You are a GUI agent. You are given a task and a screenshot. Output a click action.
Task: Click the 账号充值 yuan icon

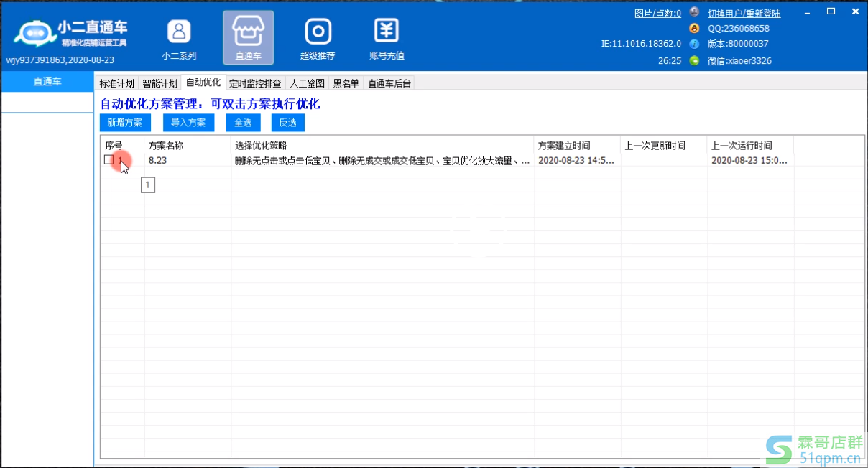387,32
